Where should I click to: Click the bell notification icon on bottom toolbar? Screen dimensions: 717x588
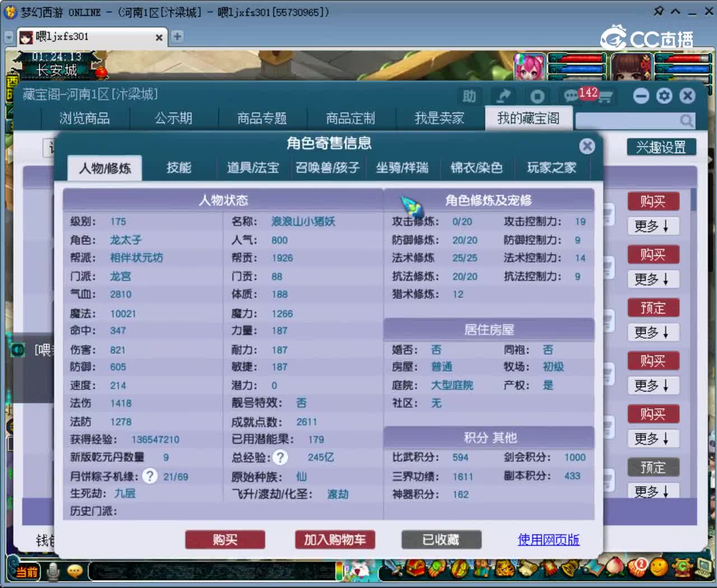569,569
